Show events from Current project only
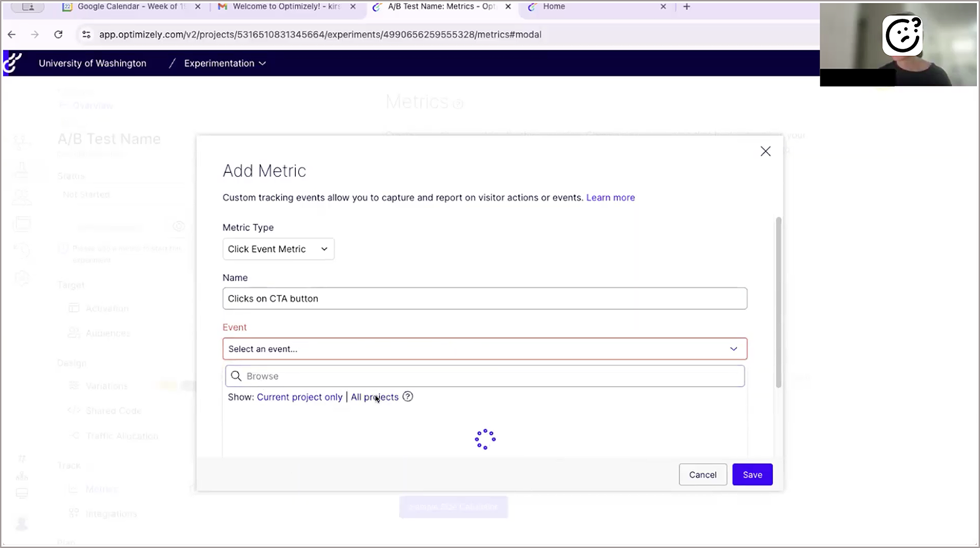This screenshot has width=980, height=548. click(299, 397)
